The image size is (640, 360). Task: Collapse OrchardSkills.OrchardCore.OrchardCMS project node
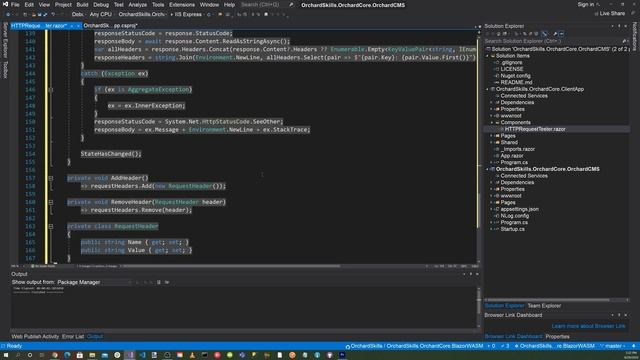click(x=487, y=169)
